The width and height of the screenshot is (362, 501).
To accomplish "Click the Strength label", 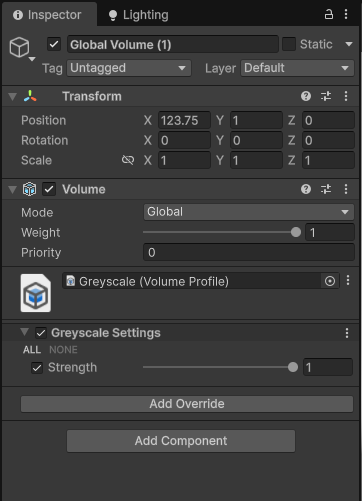I will [72, 367].
